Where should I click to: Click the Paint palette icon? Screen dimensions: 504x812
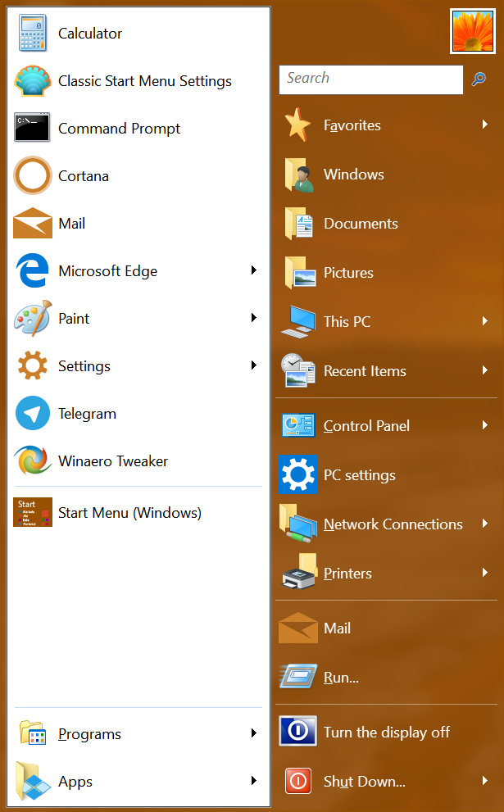click(x=33, y=318)
